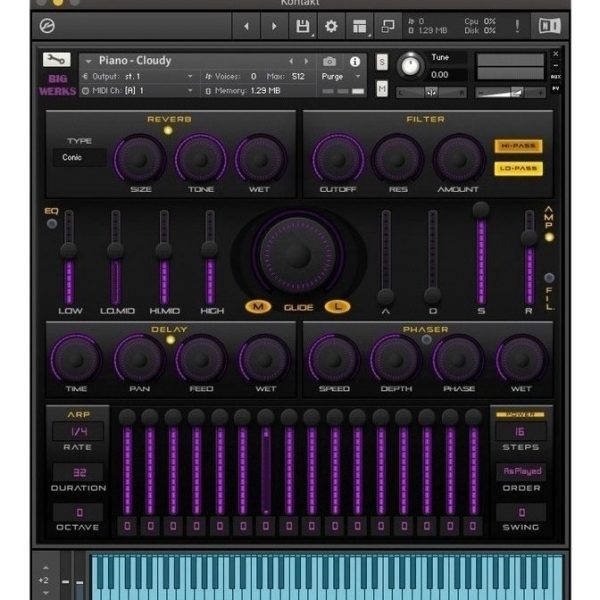Click the PV button on instrument header
The width and height of the screenshot is (600, 600).
coord(556,88)
